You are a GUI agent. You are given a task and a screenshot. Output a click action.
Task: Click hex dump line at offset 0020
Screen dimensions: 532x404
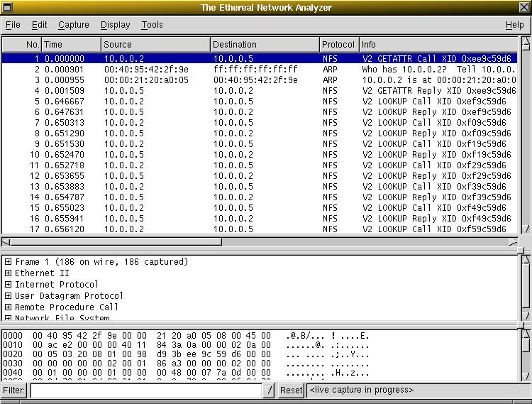(x=186, y=354)
